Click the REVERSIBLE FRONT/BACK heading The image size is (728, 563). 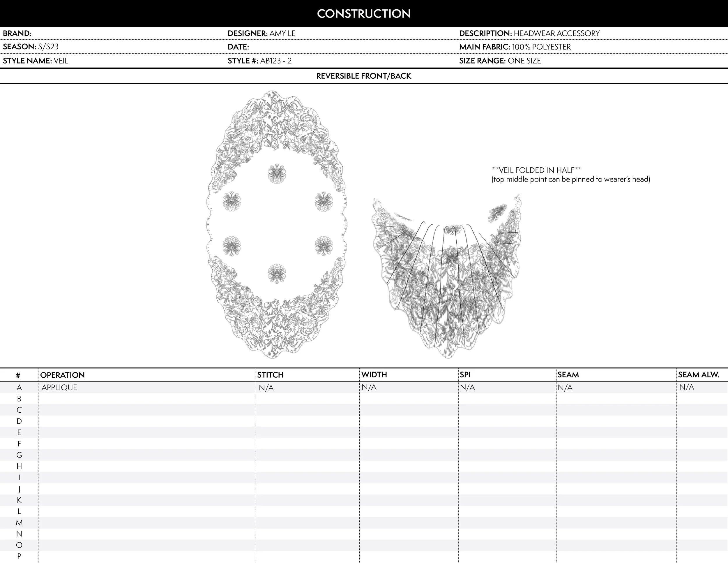tap(364, 76)
